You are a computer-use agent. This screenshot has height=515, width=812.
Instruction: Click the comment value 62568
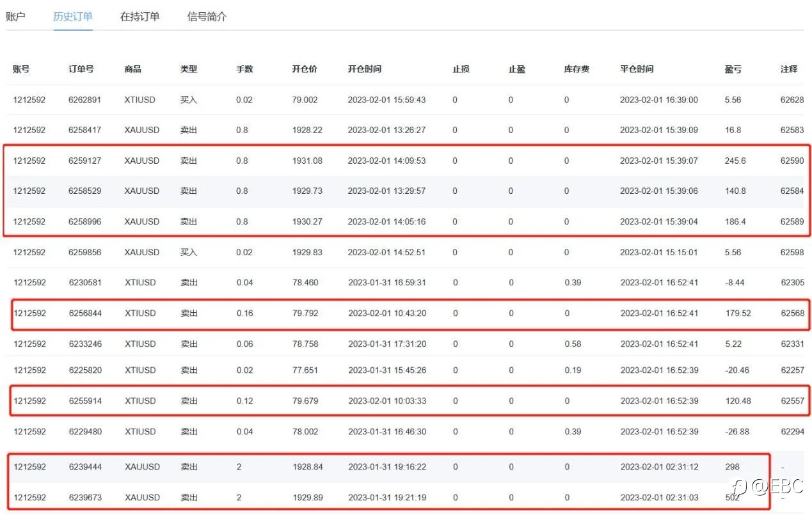792,313
